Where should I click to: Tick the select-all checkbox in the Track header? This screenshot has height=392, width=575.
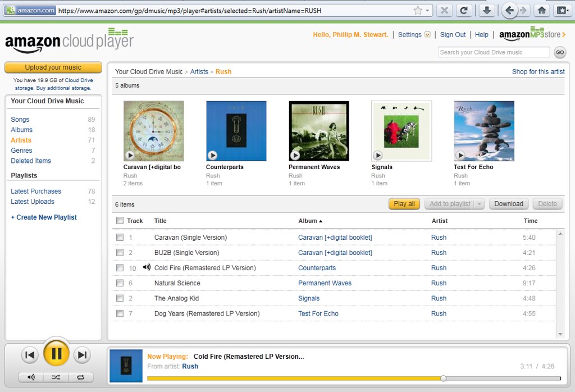(x=120, y=220)
